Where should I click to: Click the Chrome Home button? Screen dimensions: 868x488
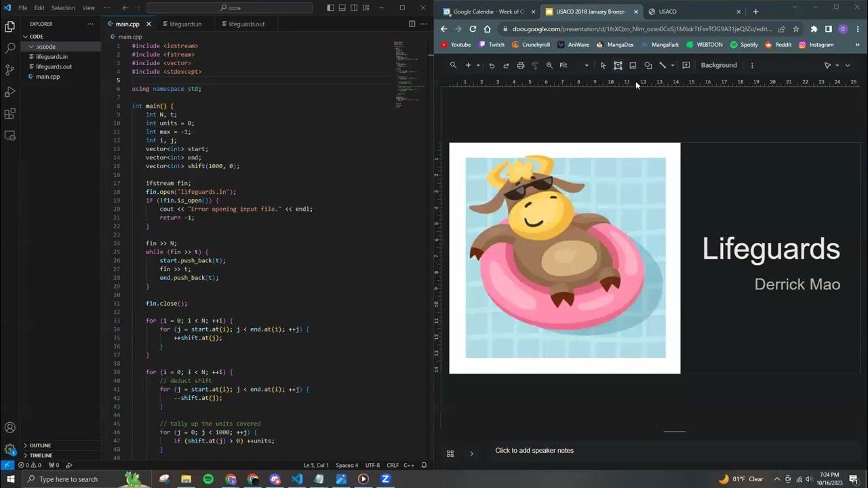pos(487,29)
